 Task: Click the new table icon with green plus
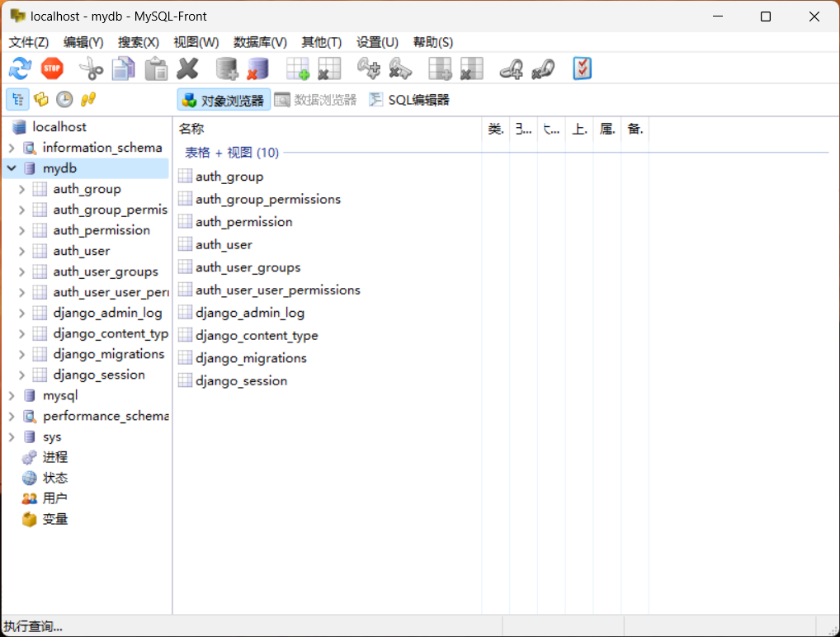[x=298, y=68]
